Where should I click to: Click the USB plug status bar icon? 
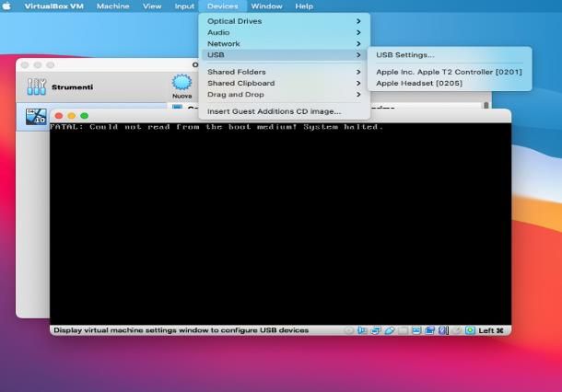[x=390, y=330]
